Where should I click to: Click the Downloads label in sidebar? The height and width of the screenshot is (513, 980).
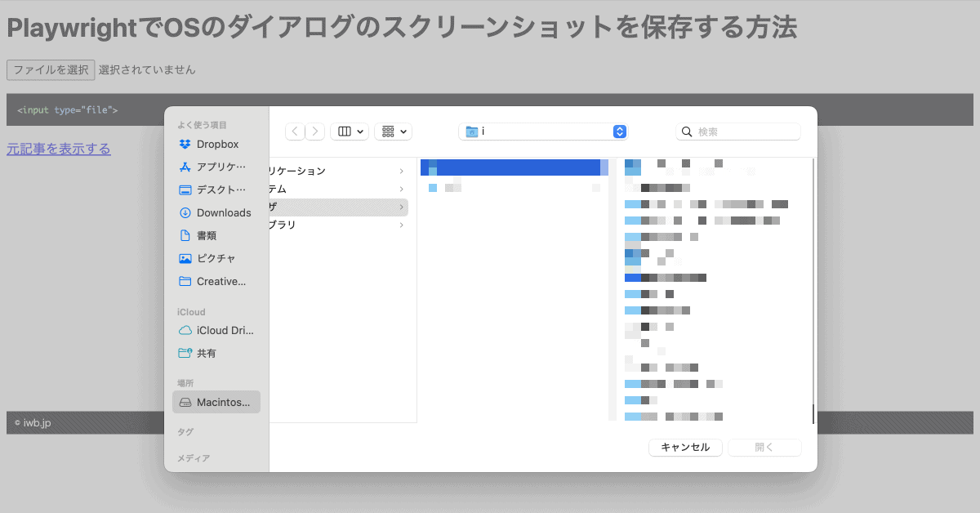point(224,212)
